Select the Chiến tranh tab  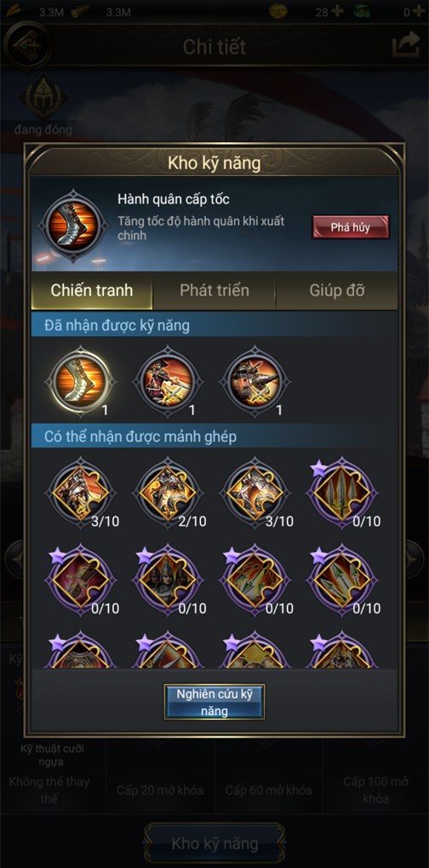click(92, 291)
